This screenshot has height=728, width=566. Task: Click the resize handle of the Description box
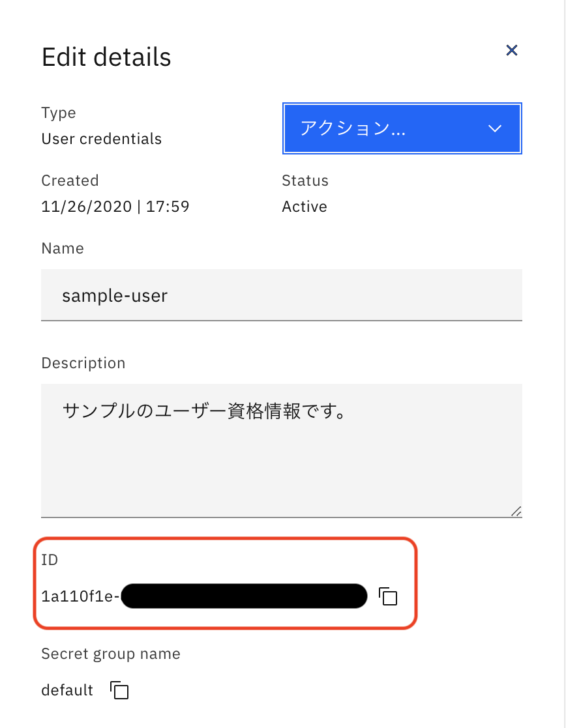(x=516, y=511)
